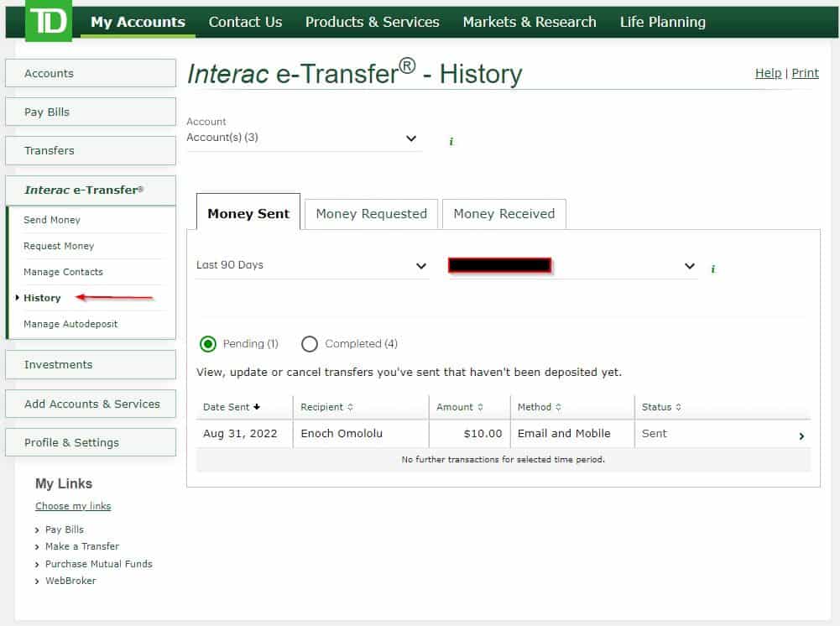This screenshot has width=840, height=626.
Task: Open Contact Us in top navigation
Action: coord(245,22)
